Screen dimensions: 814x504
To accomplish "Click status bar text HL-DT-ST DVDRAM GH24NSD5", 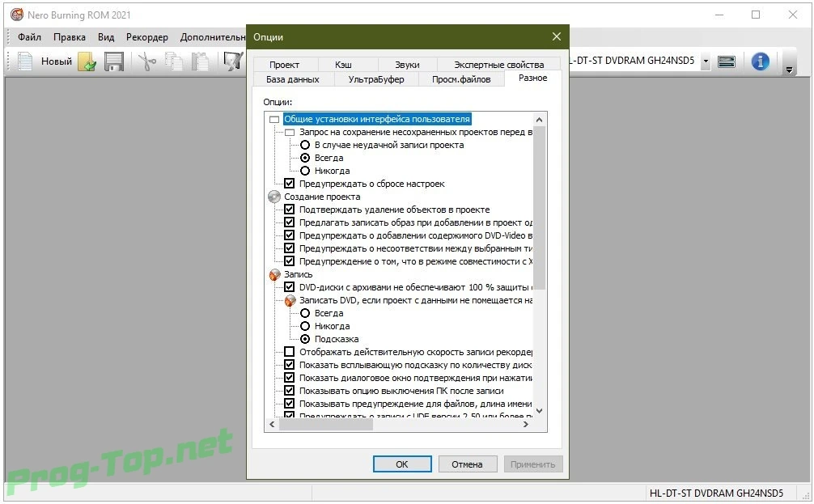I will click(x=716, y=493).
